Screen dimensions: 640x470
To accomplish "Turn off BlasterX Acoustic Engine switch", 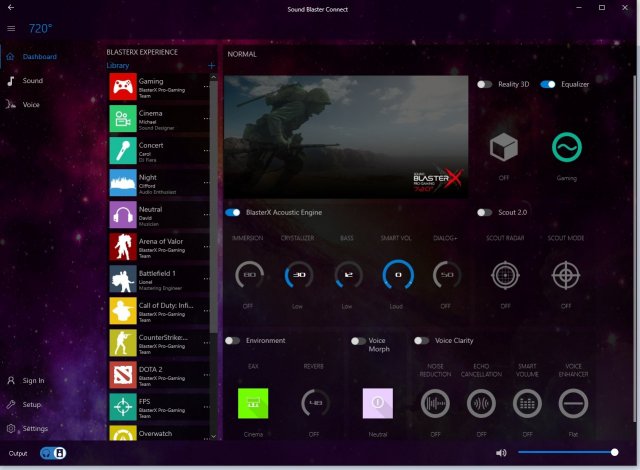I will [233, 212].
